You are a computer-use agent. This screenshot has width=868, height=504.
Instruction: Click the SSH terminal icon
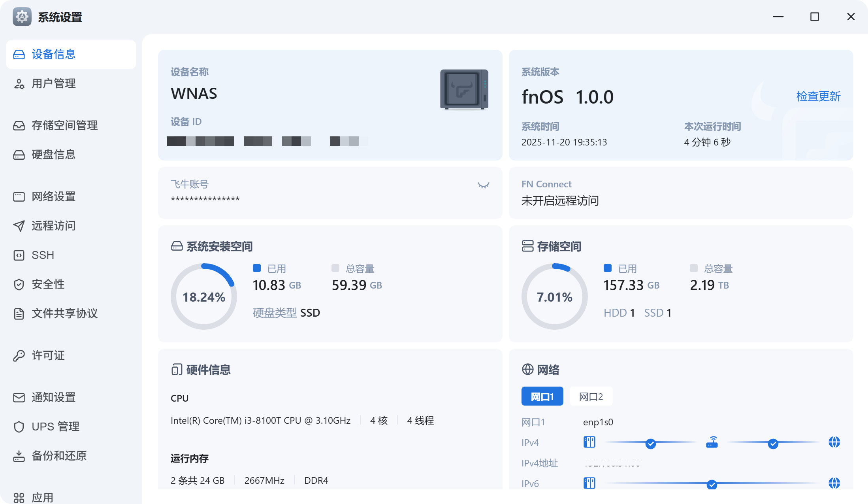[19, 255]
